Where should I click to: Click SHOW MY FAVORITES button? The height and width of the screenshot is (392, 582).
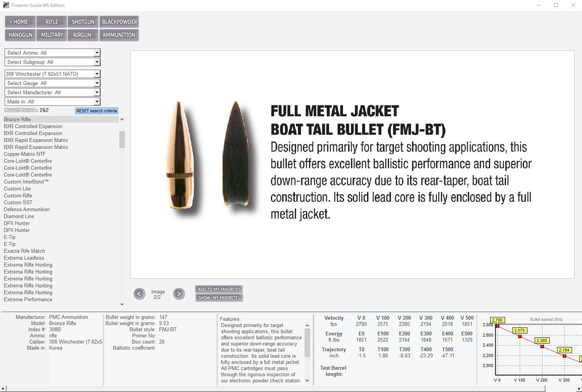pos(219,298)
